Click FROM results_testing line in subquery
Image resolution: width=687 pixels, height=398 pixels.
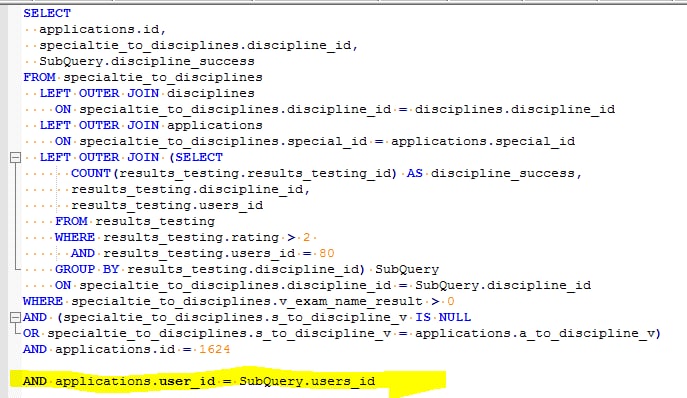tap(135, 221)
